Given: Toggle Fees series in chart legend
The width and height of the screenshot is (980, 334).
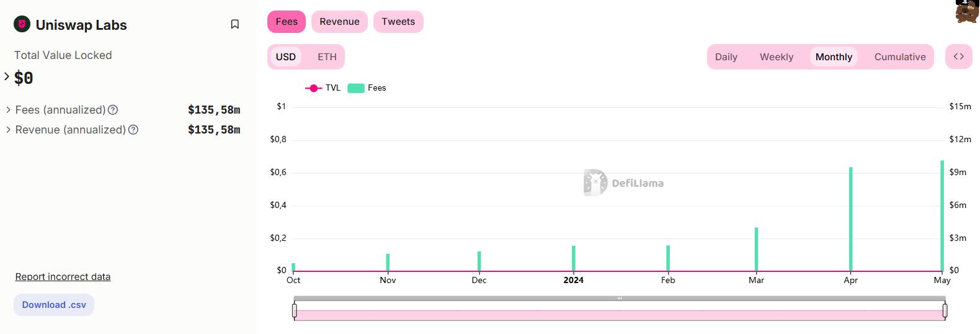Looking at the screenshot, I should tap(367, 88).
